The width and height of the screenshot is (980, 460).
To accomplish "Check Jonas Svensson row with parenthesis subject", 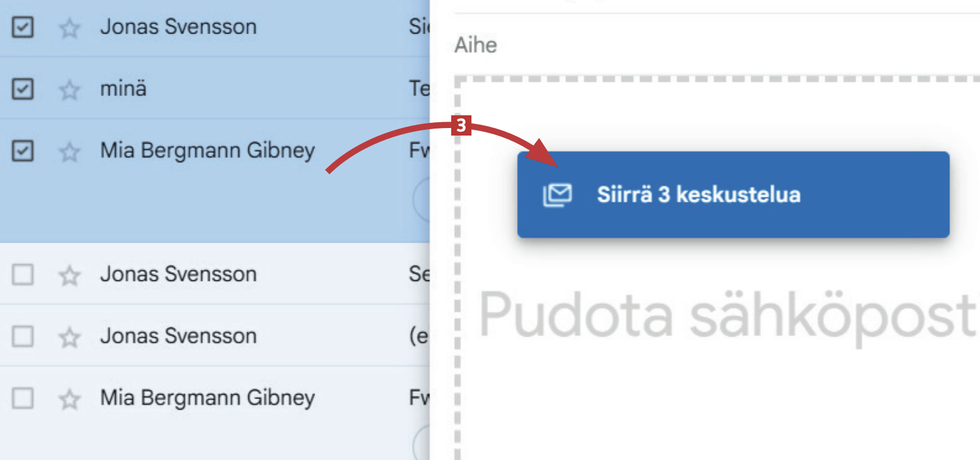I will point(23,336).
